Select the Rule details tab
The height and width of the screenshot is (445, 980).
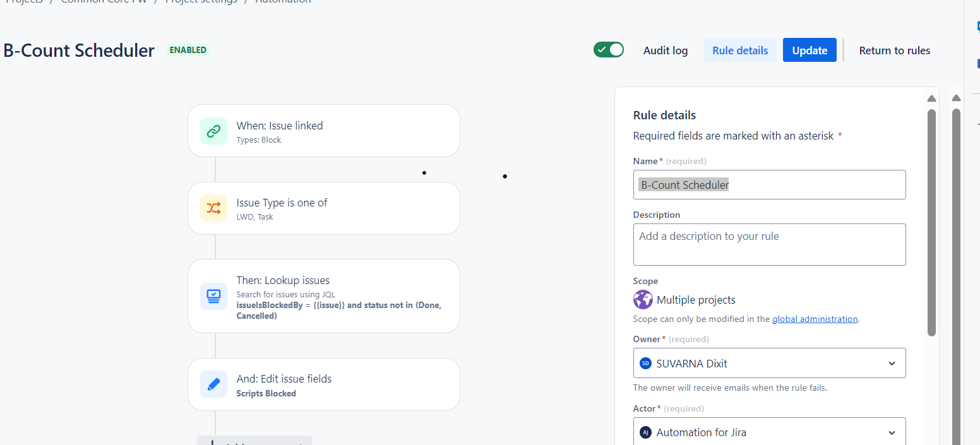pos(740,50)
